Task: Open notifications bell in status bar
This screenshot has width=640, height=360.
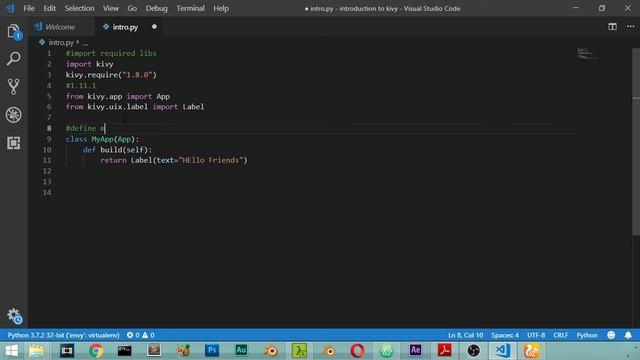Action: [628, 335]
